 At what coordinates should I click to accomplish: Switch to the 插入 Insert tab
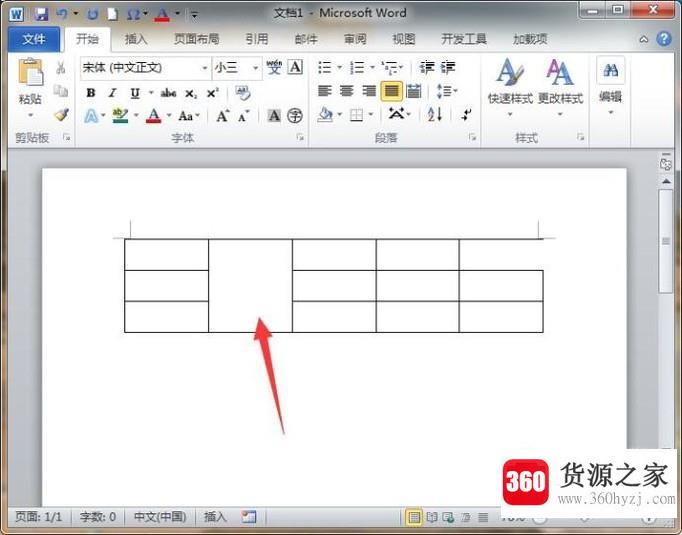(x=136, y=39)
